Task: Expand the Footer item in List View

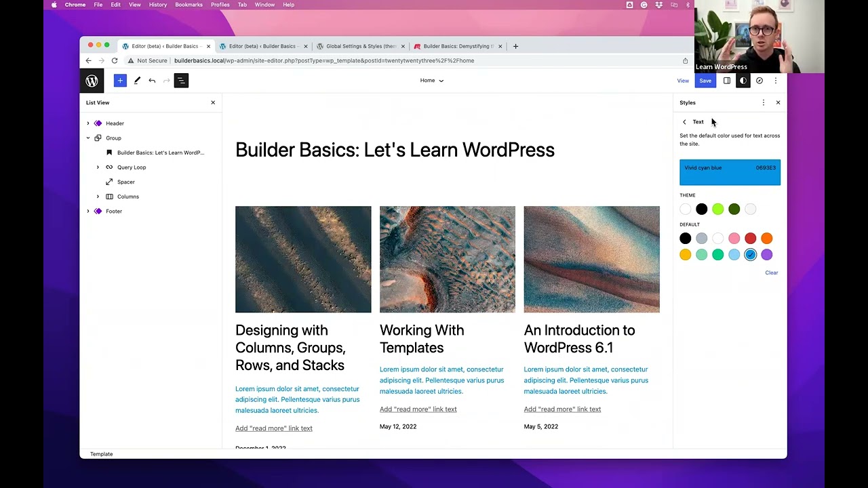Action: pos(88,211)
